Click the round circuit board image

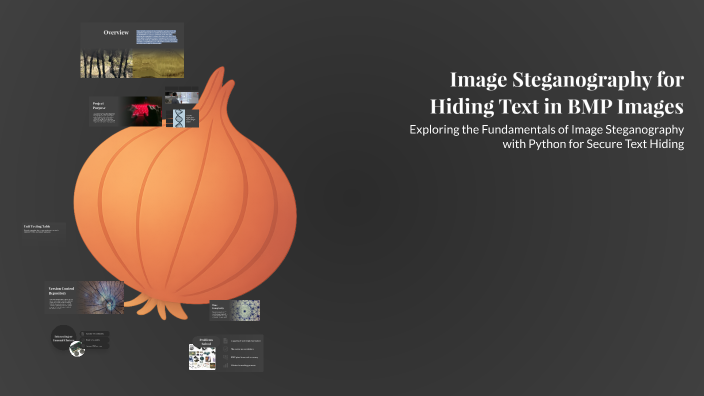click(77, 349)
